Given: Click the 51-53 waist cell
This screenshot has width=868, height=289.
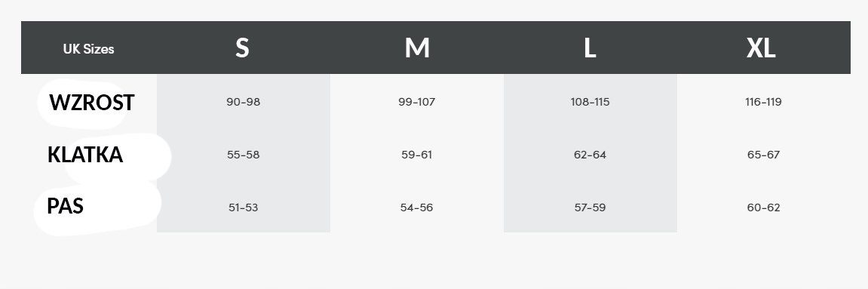Looking at the screenshot, I should (x=243, y=208).
